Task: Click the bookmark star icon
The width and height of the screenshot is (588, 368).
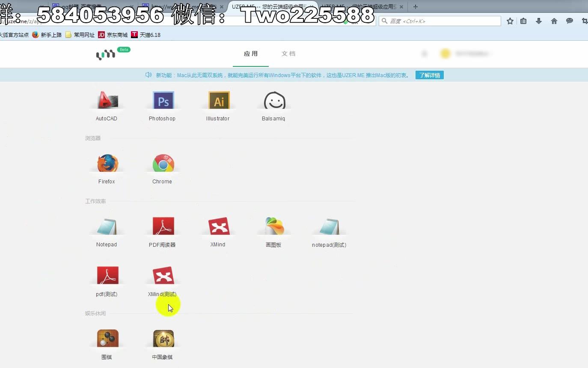Action: coord(510,21)
